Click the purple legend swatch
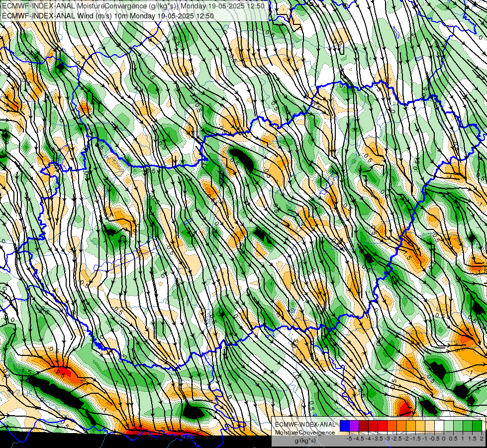Screen dimensions: 487x448 tap(354, 426)
